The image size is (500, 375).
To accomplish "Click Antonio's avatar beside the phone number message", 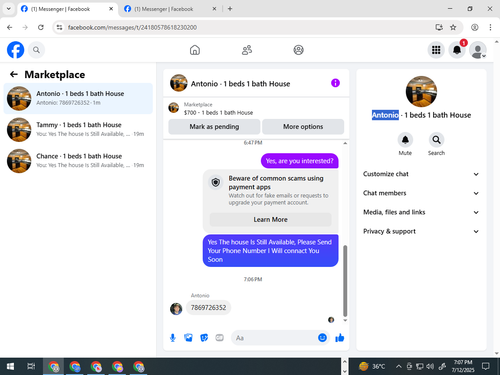I will (x=176, y=309).
